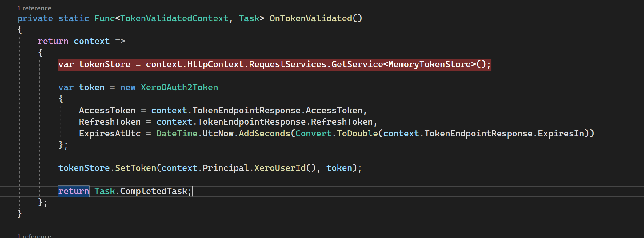This screenshot has width=644, height=238.
Task: Click the XeroOAuth2Token class name
Action: (179, 87)
